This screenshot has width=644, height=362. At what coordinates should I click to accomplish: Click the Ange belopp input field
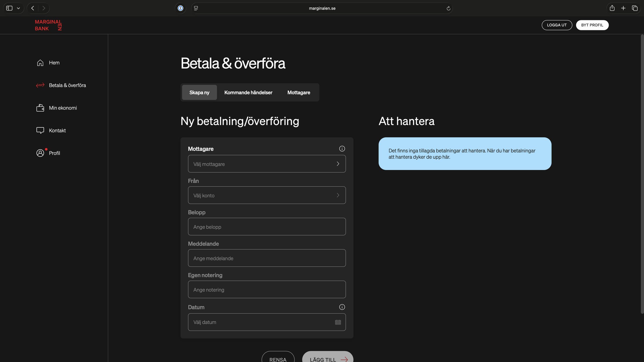click(267, 227)
